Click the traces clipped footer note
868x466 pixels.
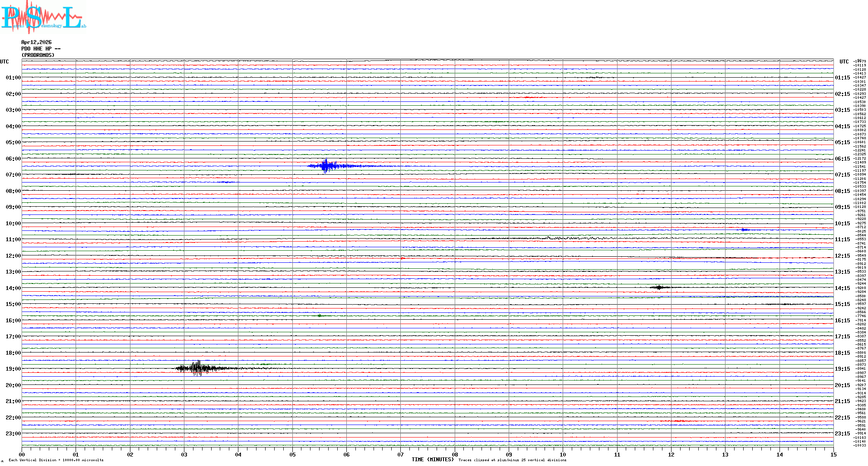coord(512,460)
